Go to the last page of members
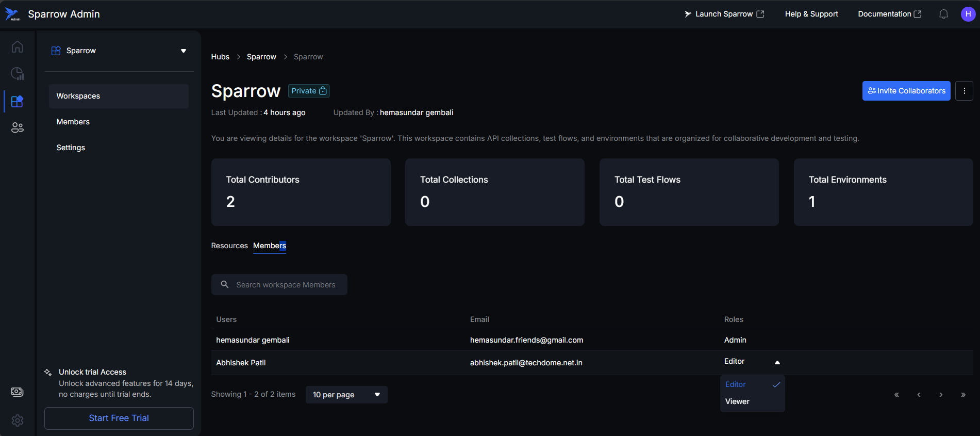980x436 pixels. pos(962,395)
